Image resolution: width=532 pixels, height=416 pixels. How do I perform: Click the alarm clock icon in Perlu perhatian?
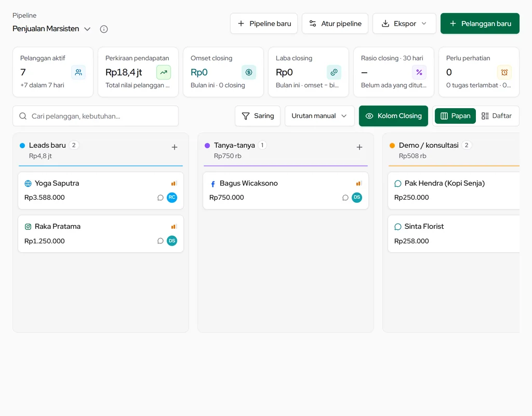coord(504,72)
